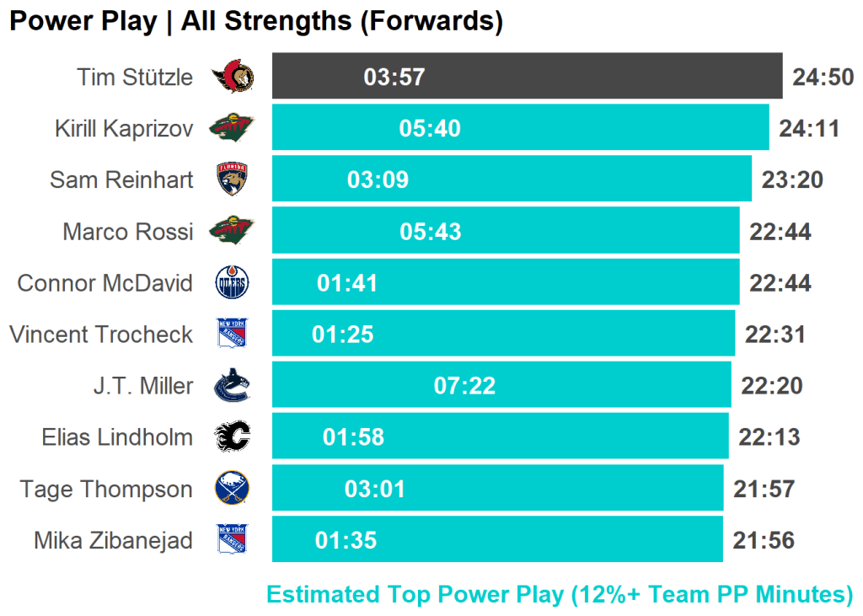Click the Ottawa Senators logo beside Tim Stützle
The width and height of the screenshot is (863, 616).
point(233,78)
